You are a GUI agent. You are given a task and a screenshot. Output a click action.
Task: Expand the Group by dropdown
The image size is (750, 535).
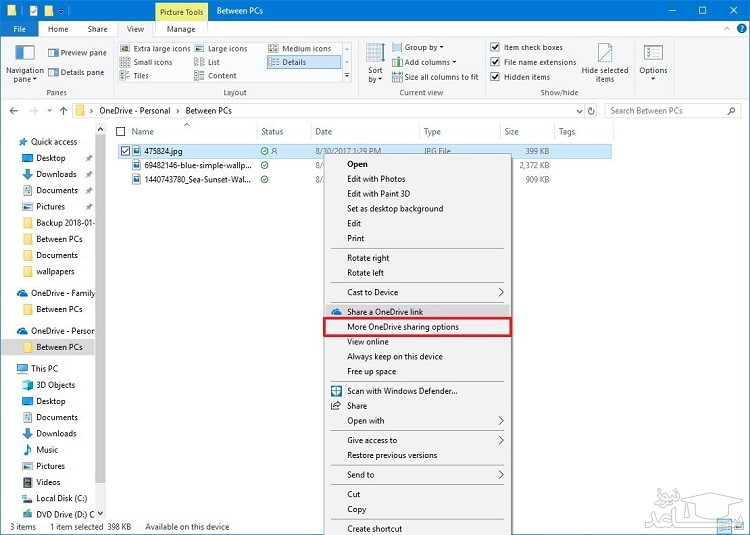(424, 47)
